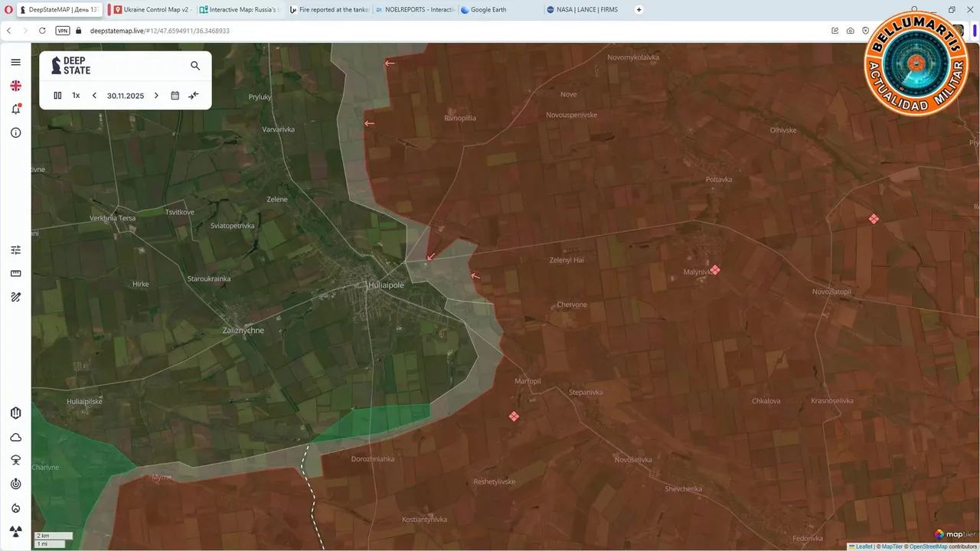Toggle the VPN badge in address bar
The image size is (980, 551).
[63, 31]
